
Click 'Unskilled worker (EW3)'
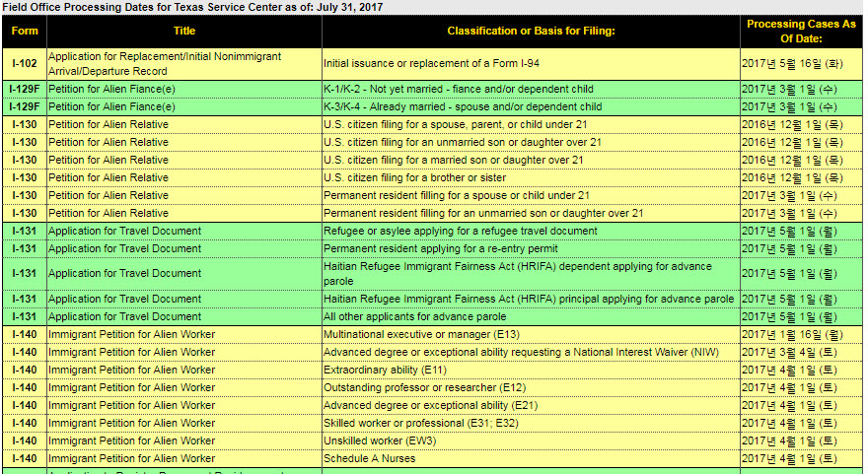(x=380, y=440)
